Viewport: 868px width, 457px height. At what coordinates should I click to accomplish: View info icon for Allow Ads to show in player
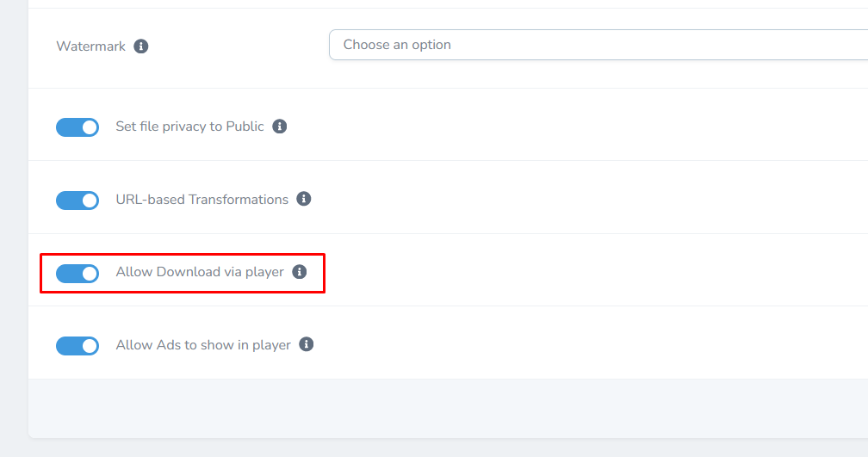click(307, 344)
